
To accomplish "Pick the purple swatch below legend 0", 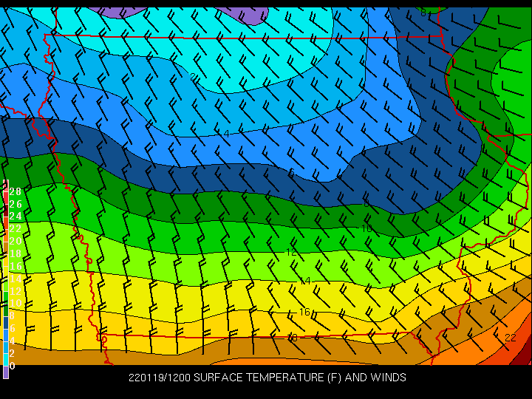I will pyautogui.click(x=6, y=372).
